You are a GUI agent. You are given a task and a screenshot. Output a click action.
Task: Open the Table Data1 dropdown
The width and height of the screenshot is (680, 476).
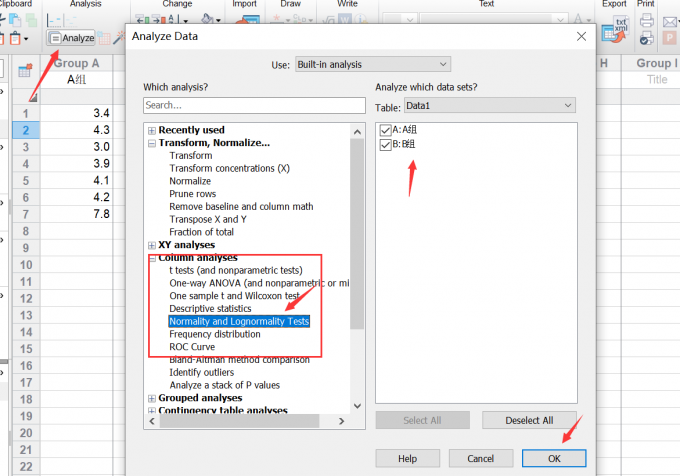point(490,105)
